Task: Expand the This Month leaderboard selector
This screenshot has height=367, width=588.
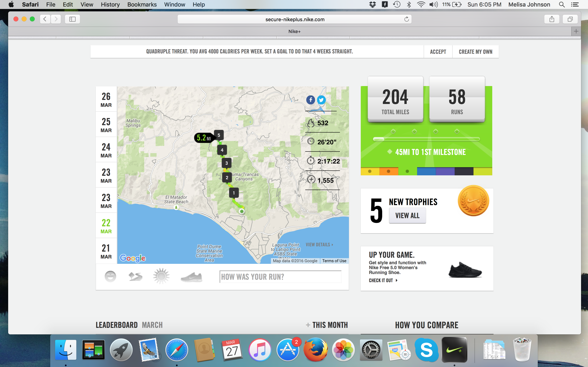Action: tap(327, 325)
